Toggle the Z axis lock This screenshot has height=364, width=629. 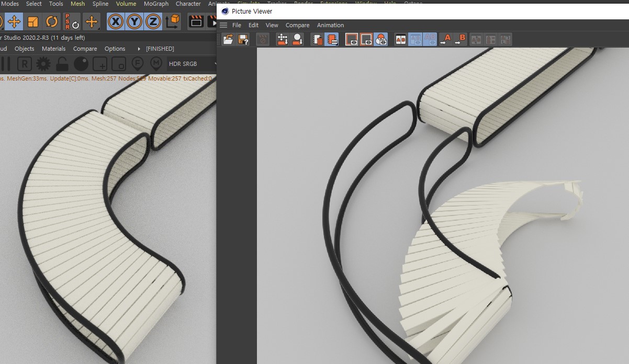[153, 21]
